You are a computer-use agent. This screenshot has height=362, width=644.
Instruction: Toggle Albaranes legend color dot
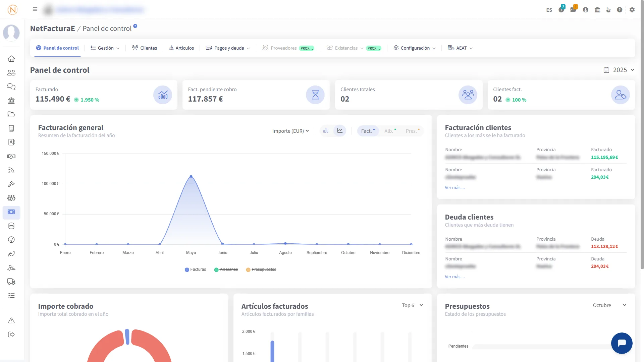point(216,270)
